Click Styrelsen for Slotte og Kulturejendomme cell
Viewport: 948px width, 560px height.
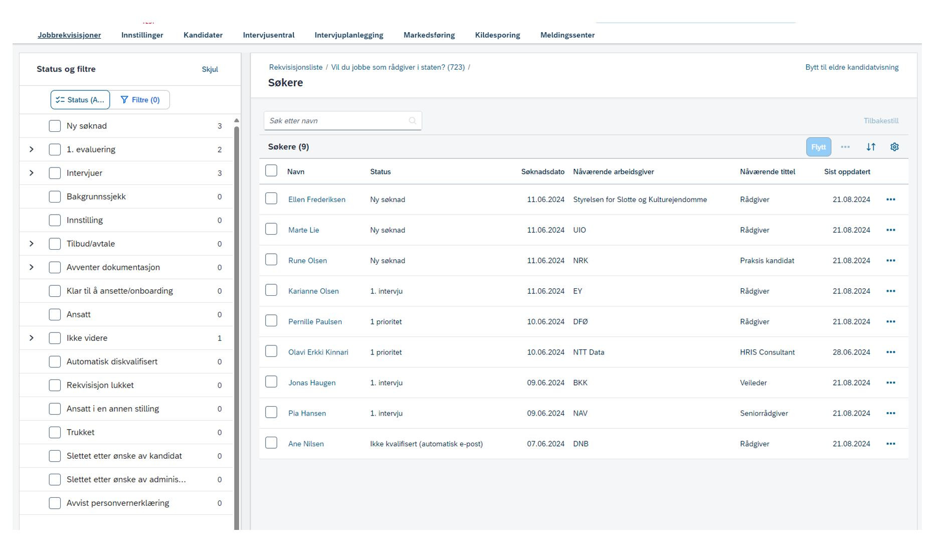tap(640, 200)
